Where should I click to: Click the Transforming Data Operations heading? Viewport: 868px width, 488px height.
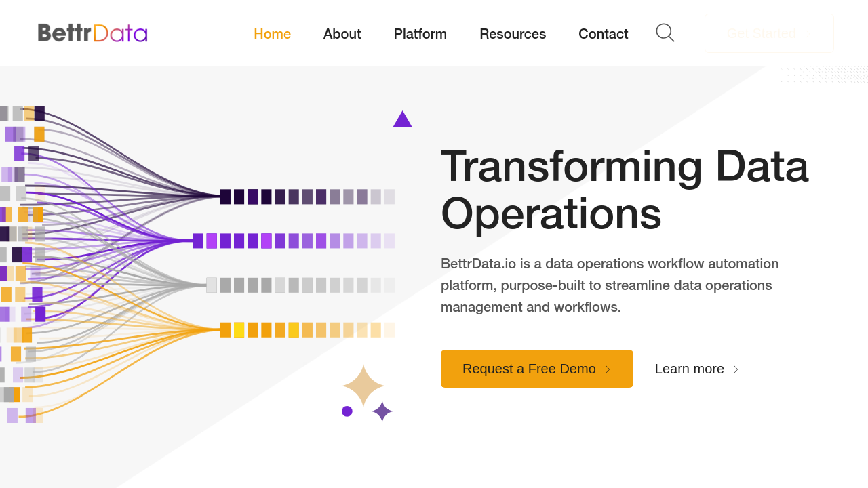click(x=625, y=189)
